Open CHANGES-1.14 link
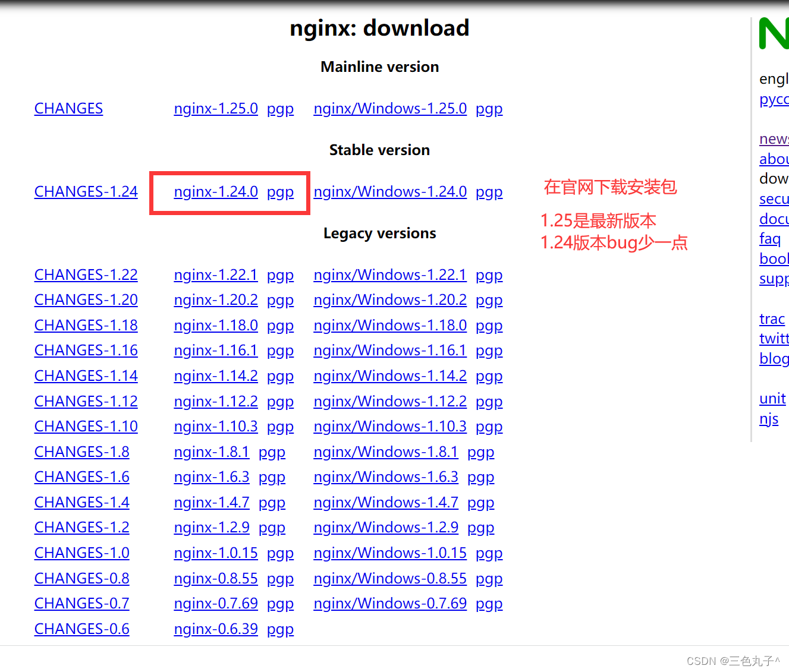Viewport: 789px width, 672px height. (86, 376)
